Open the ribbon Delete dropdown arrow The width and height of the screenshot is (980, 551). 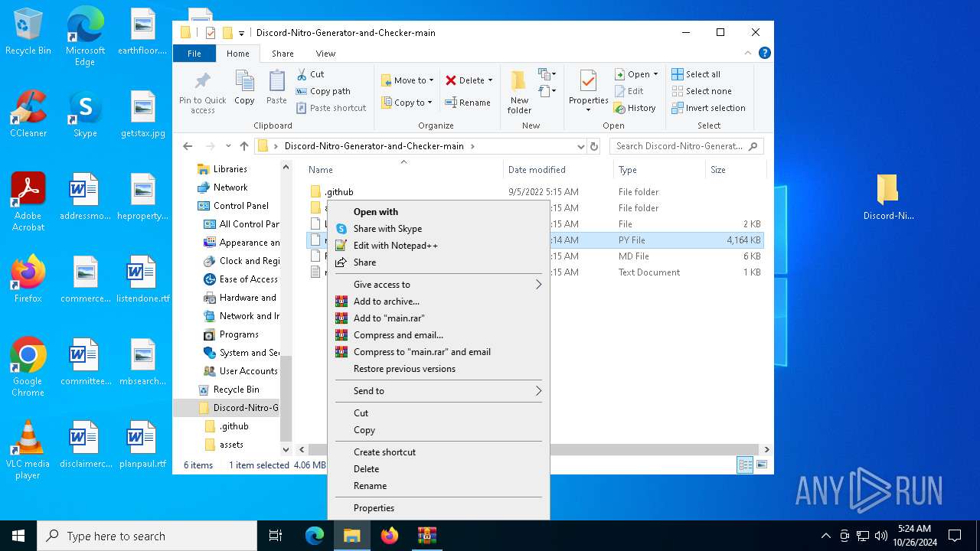(x=490, y=80)
